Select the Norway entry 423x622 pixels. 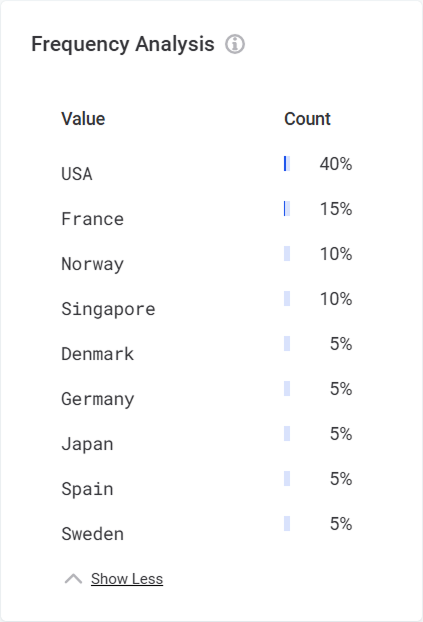coord(92,264)
